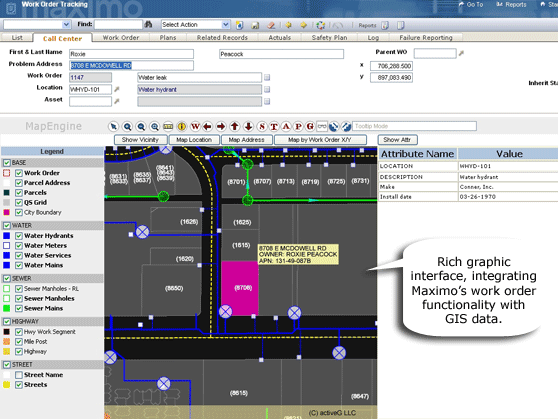Open long description for Water leak
This screenshot has height=419, width=558.
click(x=267, y=78)
